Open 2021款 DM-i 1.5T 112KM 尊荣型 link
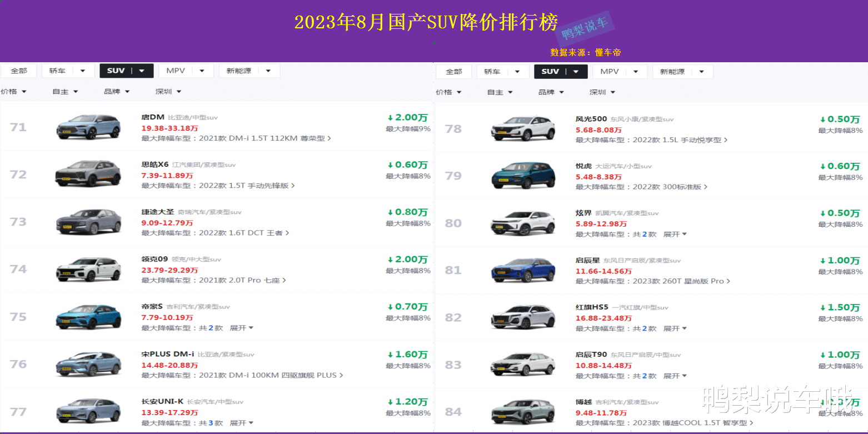Image resolution: width=868 pixels, height=434 pixels. (x=265, y=138)
